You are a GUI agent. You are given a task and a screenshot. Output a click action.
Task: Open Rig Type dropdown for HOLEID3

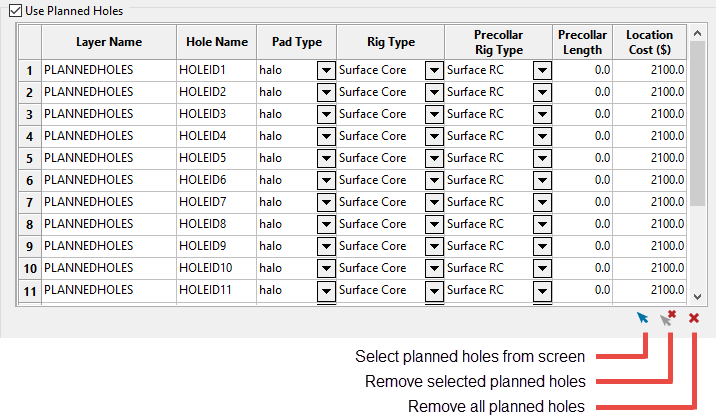434,114
